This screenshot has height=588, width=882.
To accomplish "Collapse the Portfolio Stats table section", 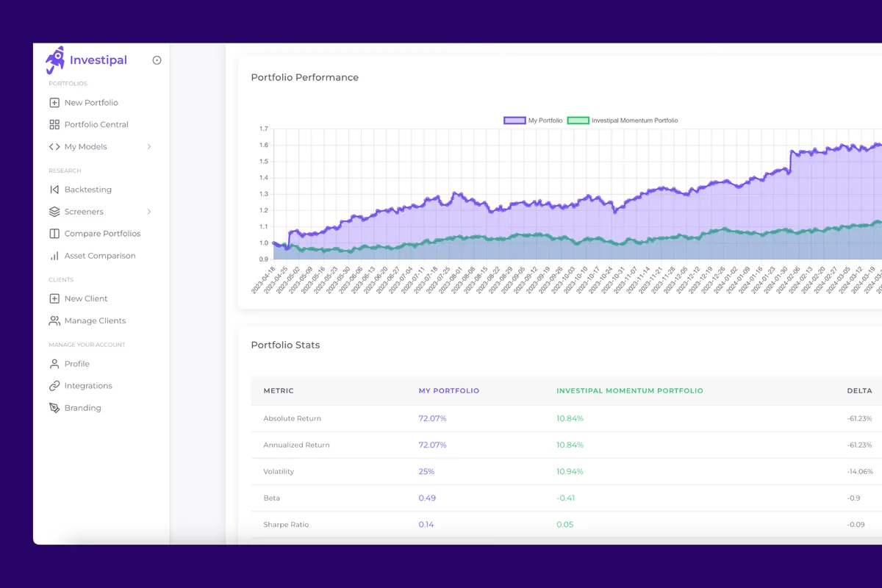I will tap(285, 344).
